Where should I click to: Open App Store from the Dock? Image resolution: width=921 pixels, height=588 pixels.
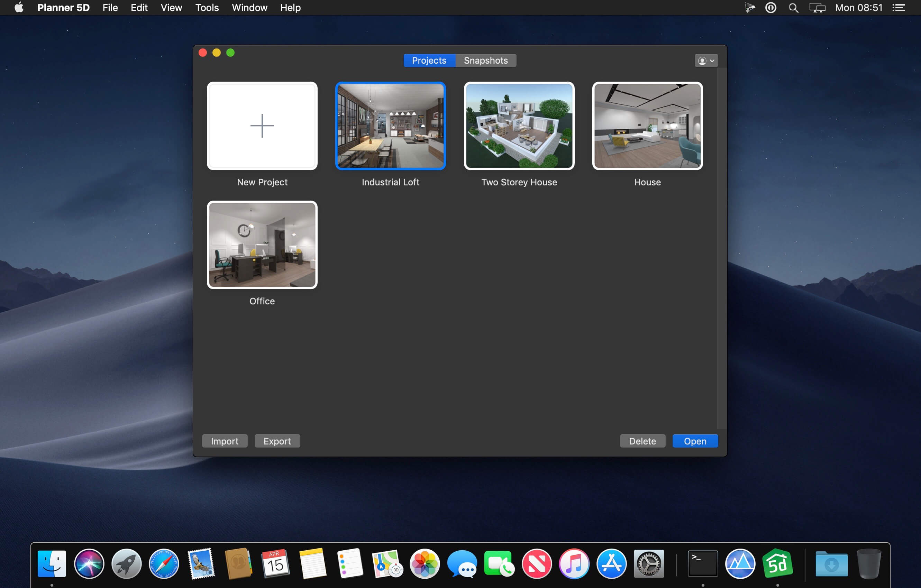tap(611, 563)
